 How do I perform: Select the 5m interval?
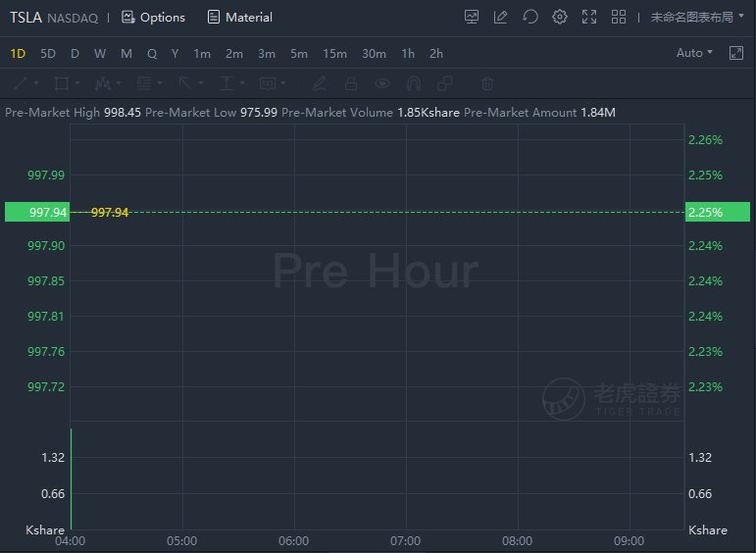coord(299,54)
